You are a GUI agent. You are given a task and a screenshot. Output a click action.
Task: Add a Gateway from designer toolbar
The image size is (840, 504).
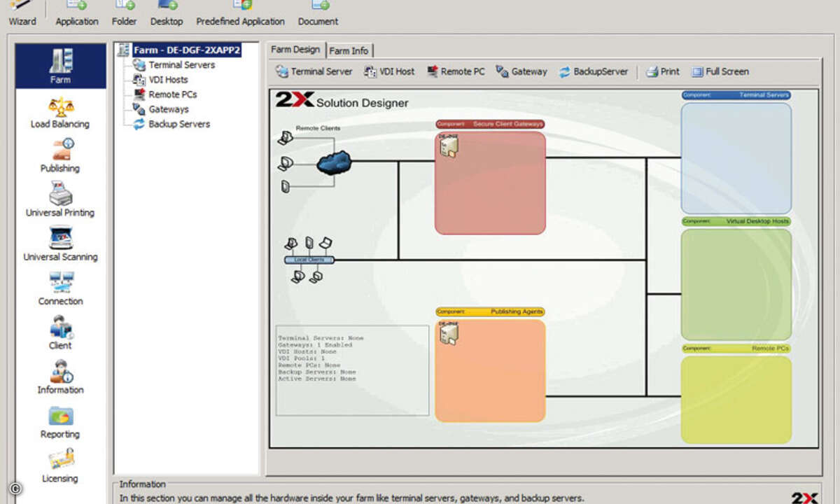point(521,71)
